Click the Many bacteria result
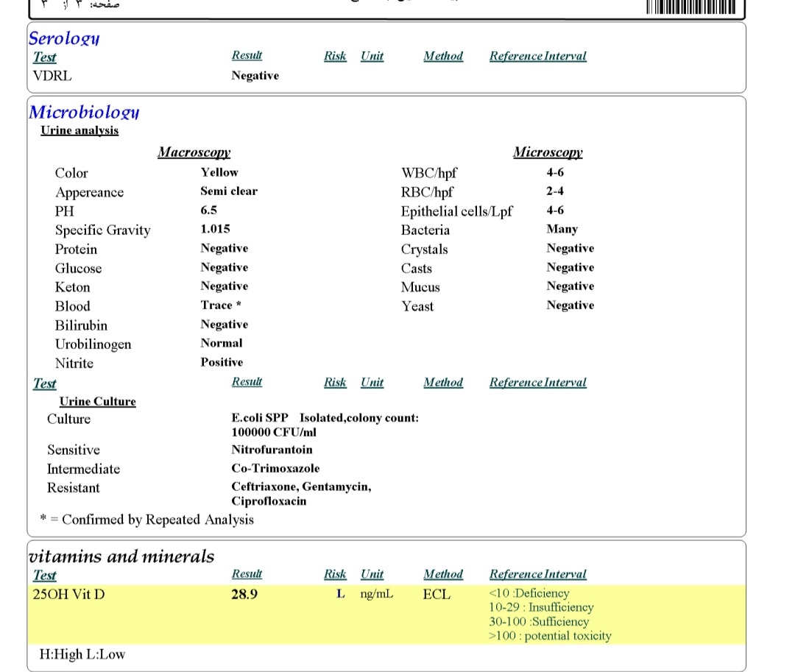This screenshot has width=795, height=672. (x=562, y=229)
